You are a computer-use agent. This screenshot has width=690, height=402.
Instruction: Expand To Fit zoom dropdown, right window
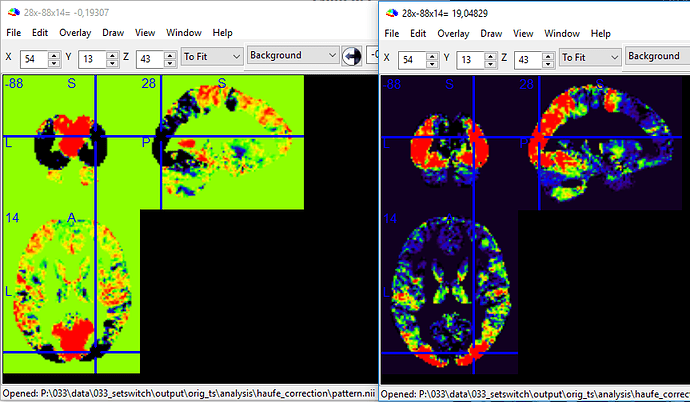coord(590,58)
